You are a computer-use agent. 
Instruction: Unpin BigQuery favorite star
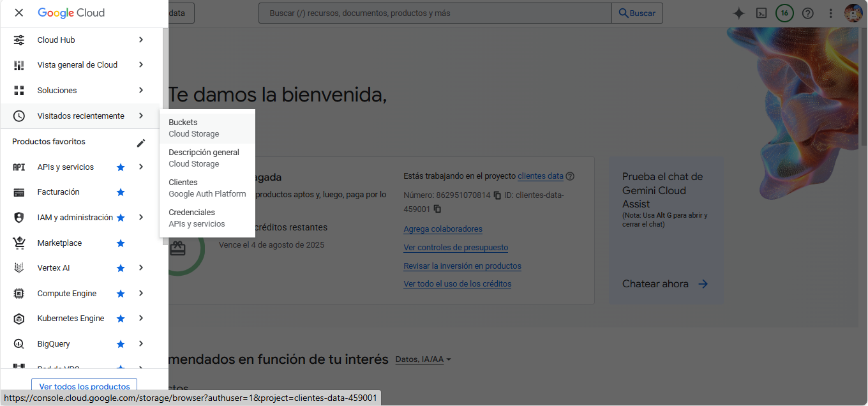click(x=121, y=344)
